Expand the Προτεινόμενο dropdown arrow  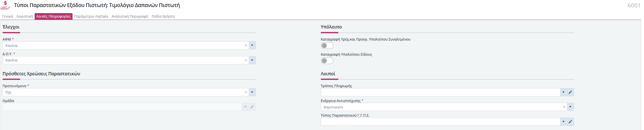(x=252, y=92)
